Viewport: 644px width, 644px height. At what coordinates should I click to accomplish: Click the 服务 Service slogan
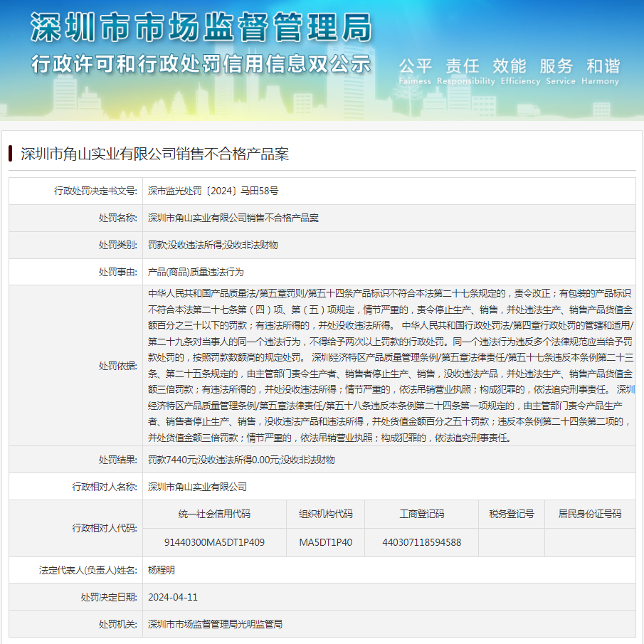pyautogui.click(x=560, y=71)
